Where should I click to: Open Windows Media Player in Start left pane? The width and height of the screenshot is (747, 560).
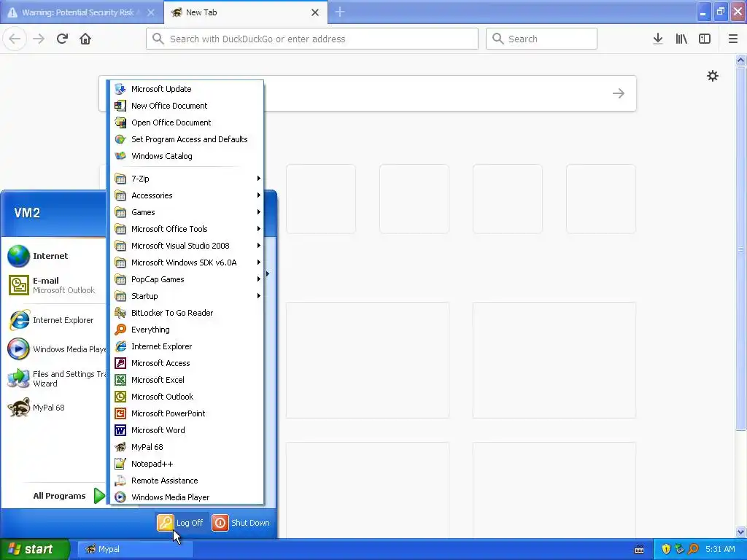55,349
